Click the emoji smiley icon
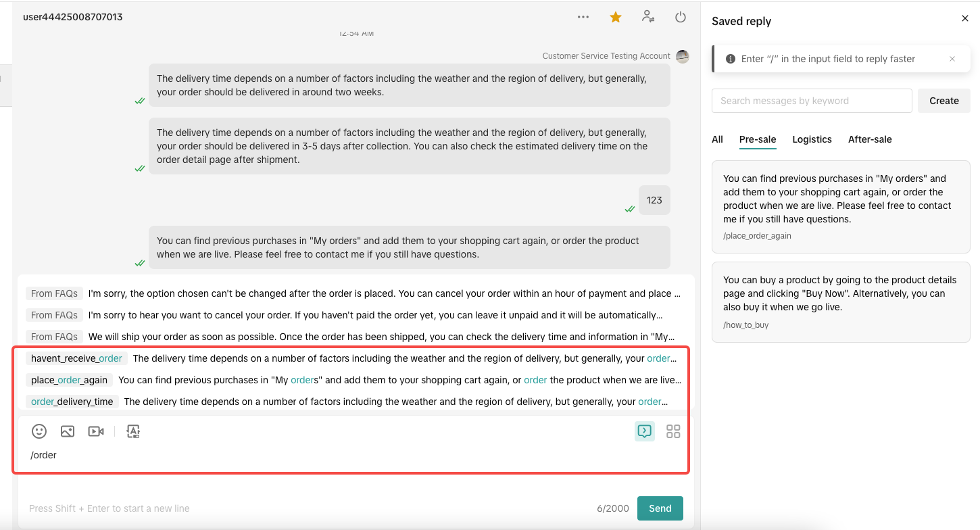This screenshot has height=530, width=980. click(39, 431)
